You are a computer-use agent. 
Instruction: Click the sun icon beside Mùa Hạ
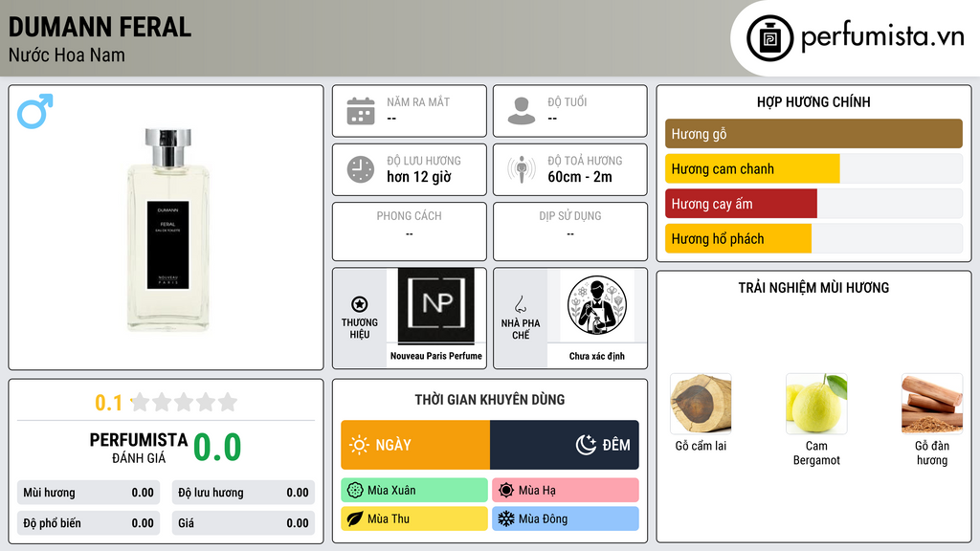[506, 491]
